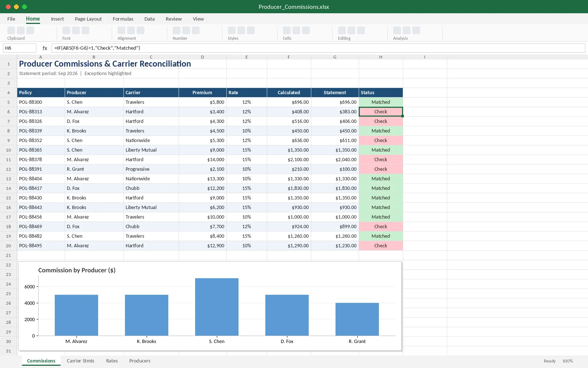Click the Liberty Mutual cell for POL-88443

pyautogui.click(x=151, y=208)
